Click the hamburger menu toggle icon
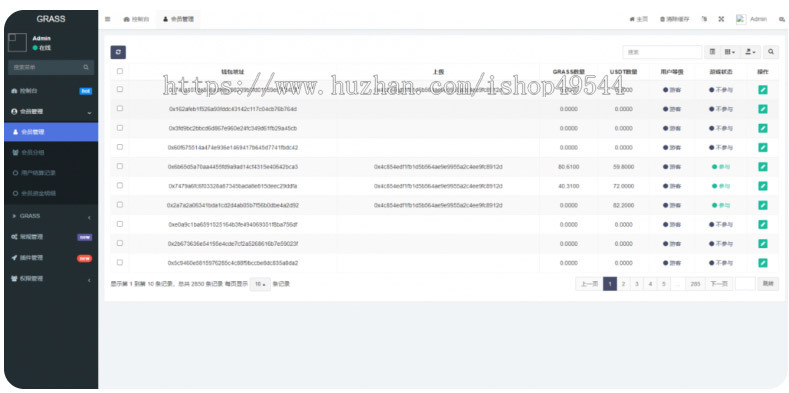Screen dimensions: 789x393 click(x=108, y=19)
